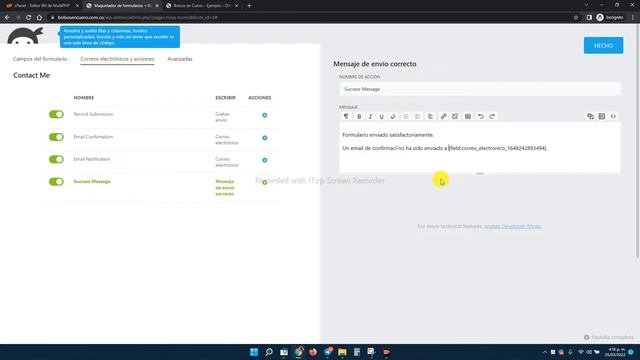Click the Ninja Forms logo
The width and height of the screenshot is (640, 360).
point(25,36)
